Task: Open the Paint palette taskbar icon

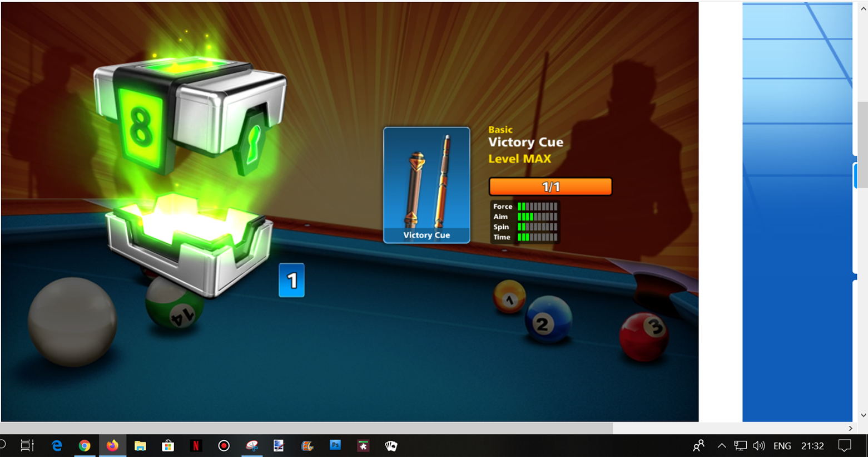Action: point(252,445)
